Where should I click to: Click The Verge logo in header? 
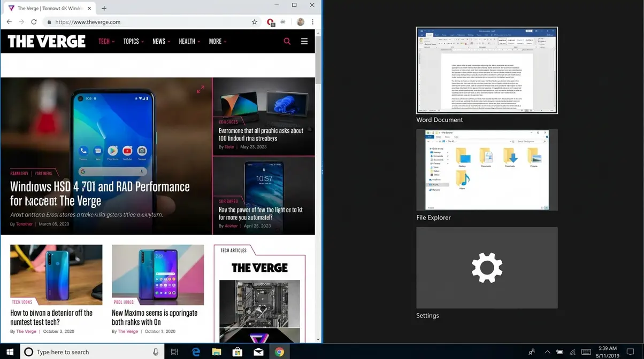pos(47,41)
